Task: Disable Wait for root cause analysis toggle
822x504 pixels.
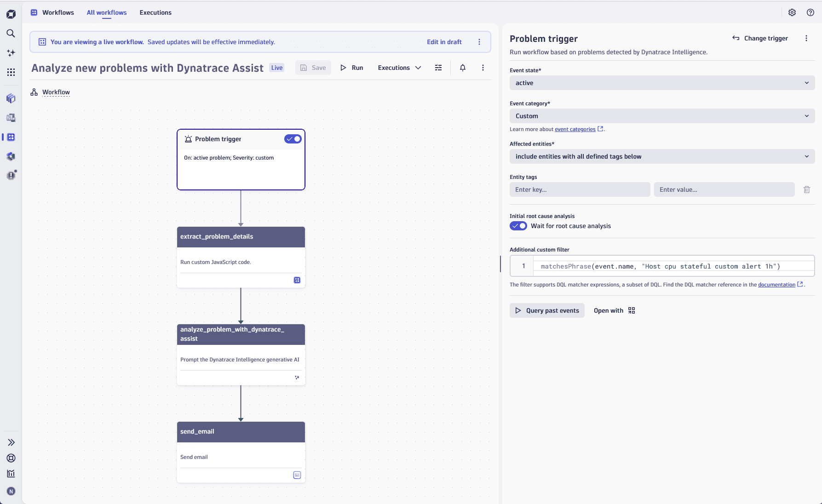Action: pyautogui.click(x=518, y=226)
